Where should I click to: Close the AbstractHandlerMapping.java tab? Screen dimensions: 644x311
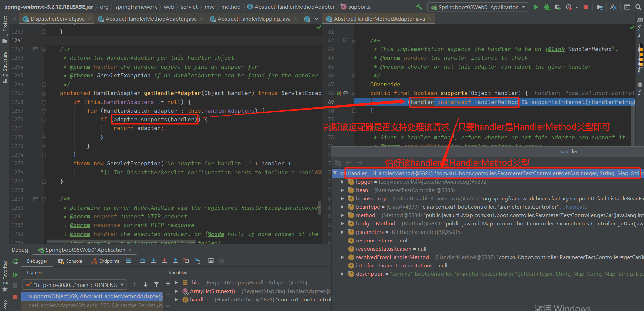click(x=296, y=19)
